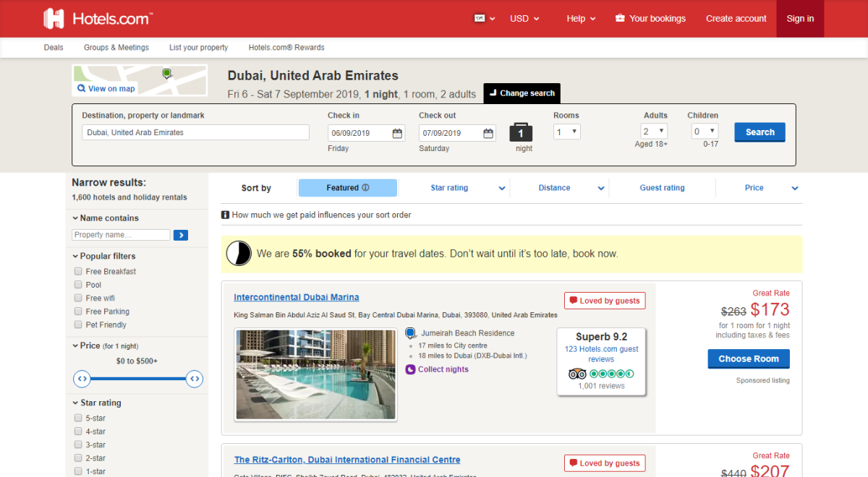
Task: Click the blue Search button
Action: coord(760,132)
